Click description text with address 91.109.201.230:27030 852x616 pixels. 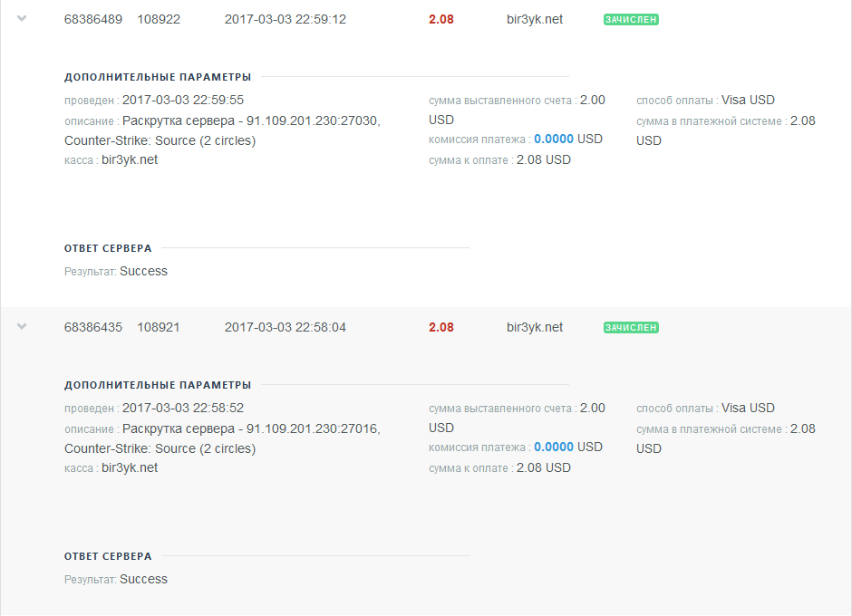[251, 120]
